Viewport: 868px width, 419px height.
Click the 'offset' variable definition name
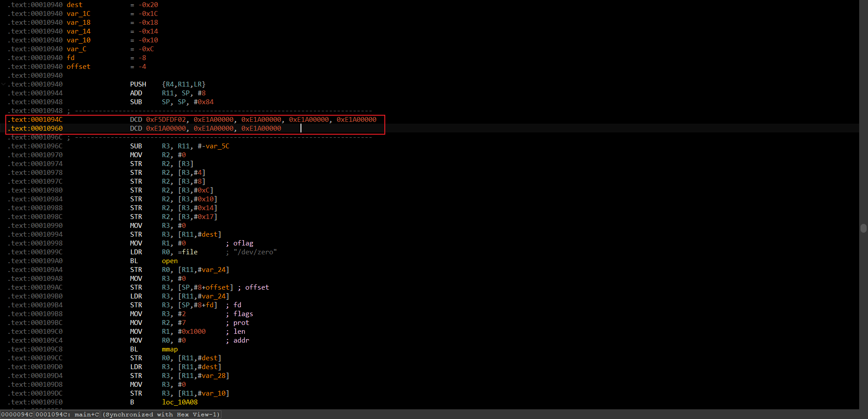[x=79, y=67]
